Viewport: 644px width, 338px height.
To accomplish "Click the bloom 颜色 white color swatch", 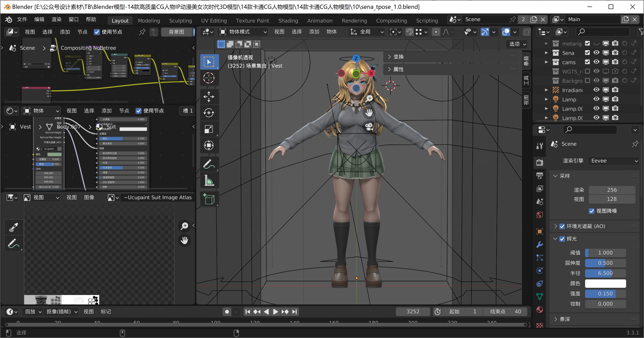I will 605,283.
